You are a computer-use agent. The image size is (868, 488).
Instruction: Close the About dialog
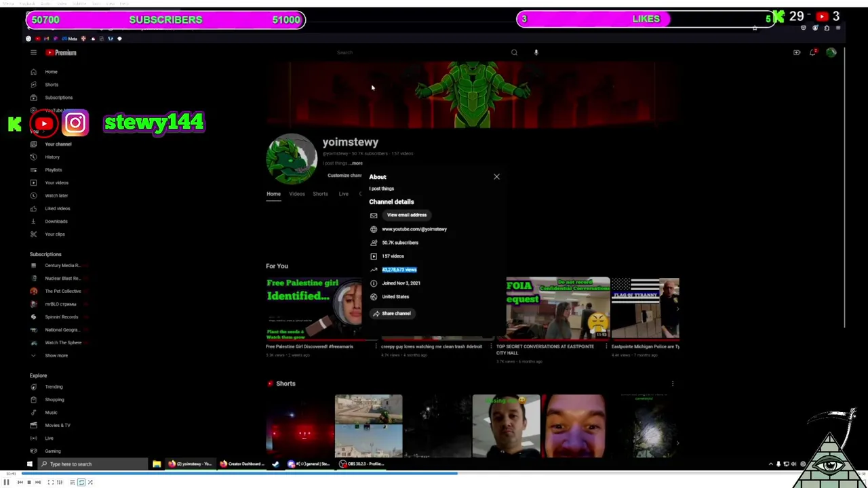(x=496, y=177)
